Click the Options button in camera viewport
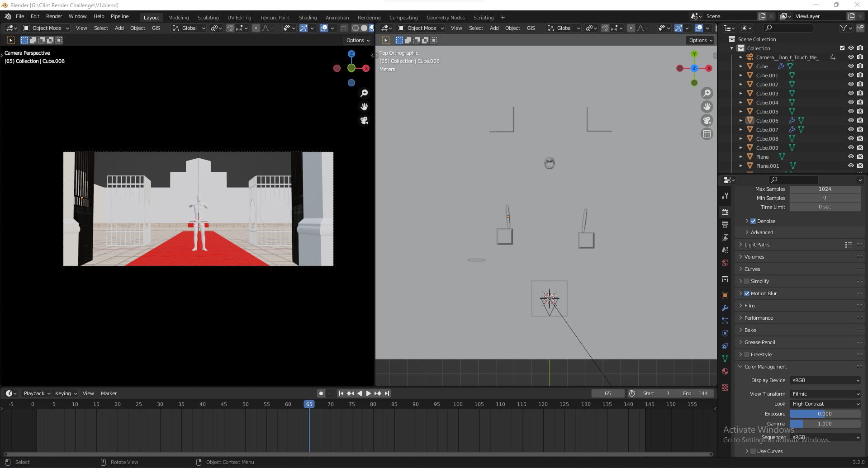Screen dimensions: 868x468 (358, 40)
